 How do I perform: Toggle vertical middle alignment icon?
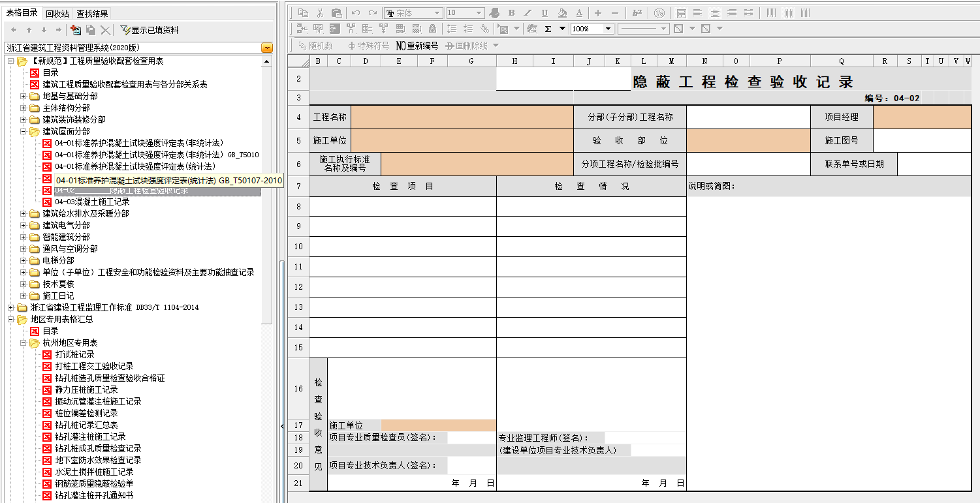788,13
